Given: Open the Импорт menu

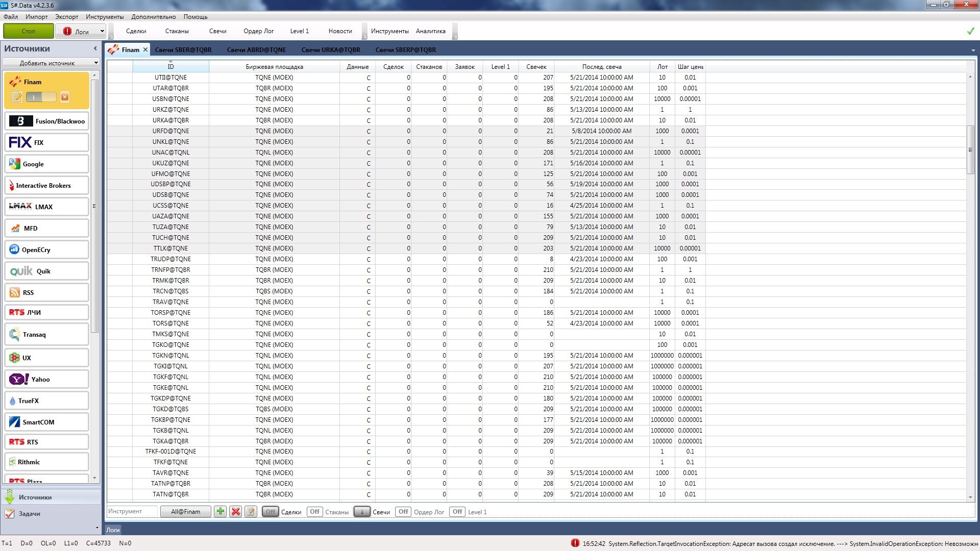Looking at the screenshot, I should pyautogui.click(x=37, y=17).
